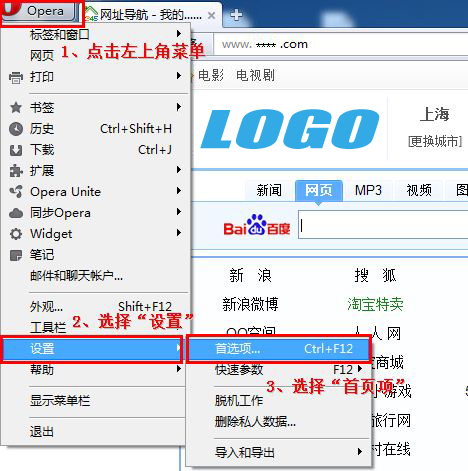This screenshot has height=471, width=468.
Task: Switch to the 视频 search tab
Action: coord(419,190)
